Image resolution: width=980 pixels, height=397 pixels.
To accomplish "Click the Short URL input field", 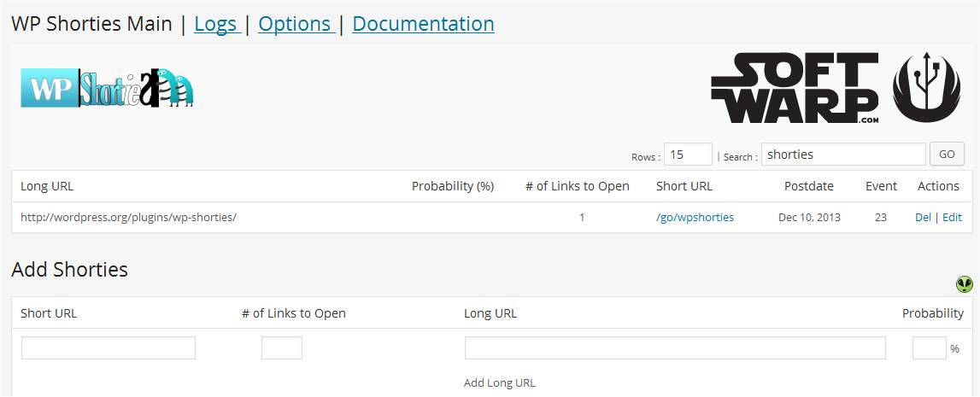I will click(x=109, y=348).
